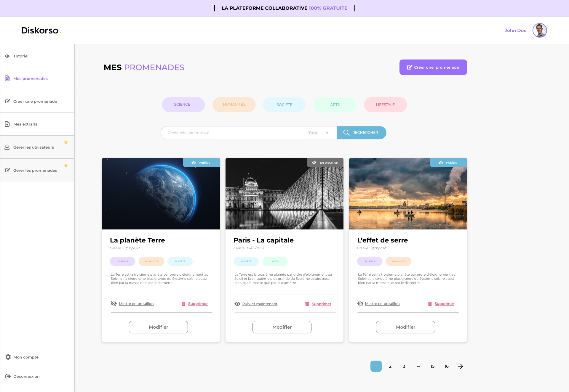Click Supprimer link on La planète Terre
The image size is (569, 392).
(198, 304)
